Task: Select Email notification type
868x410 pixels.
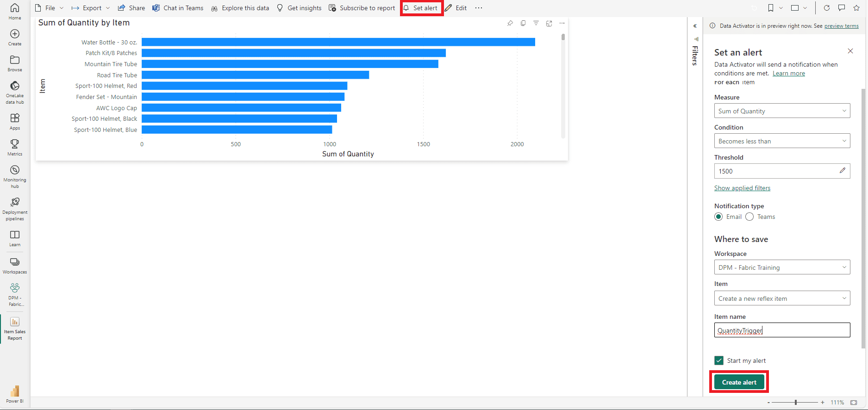Action: [x=718, y=217]
